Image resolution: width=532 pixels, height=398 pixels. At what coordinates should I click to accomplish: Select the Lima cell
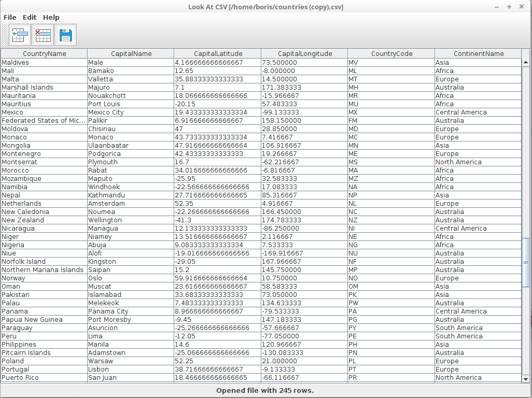131,336
